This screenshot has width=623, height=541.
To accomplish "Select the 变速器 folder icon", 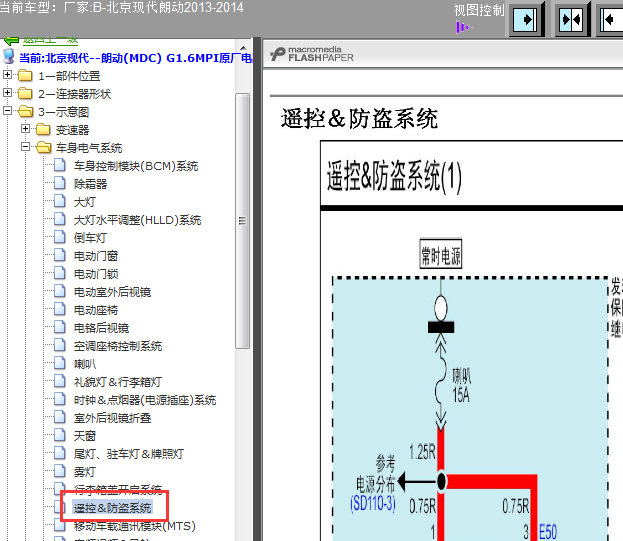I will tap(43, 129).
